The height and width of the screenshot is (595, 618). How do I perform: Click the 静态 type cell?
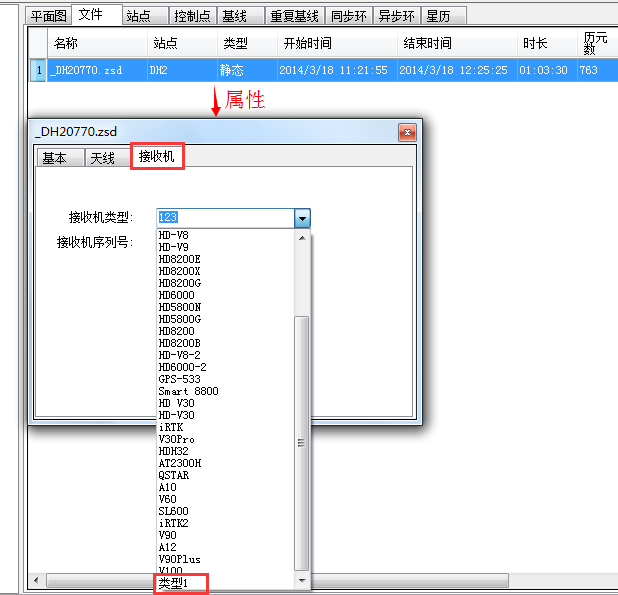point(248,70)
